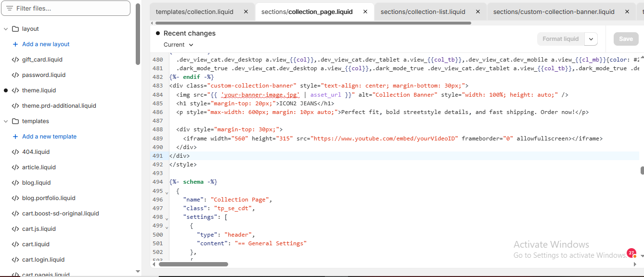Click Add a new template link
This screenshot has height=277, width=644.
49,137
